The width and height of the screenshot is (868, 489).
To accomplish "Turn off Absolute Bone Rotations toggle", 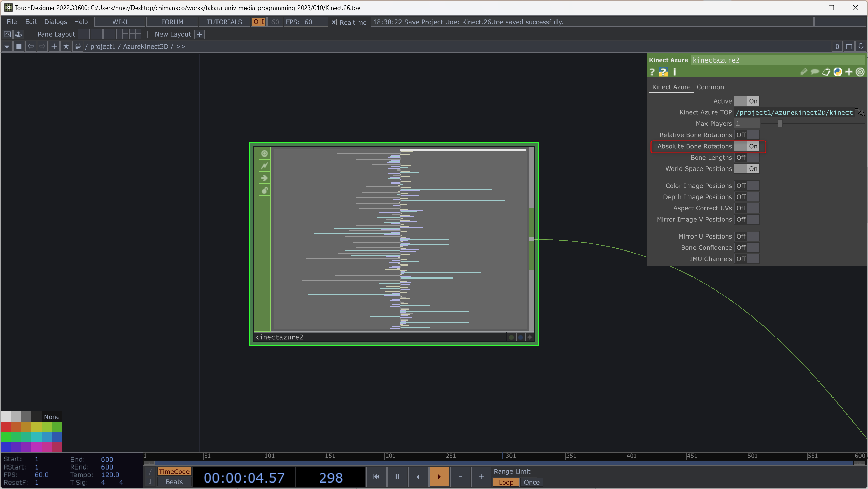I will 747,146.
